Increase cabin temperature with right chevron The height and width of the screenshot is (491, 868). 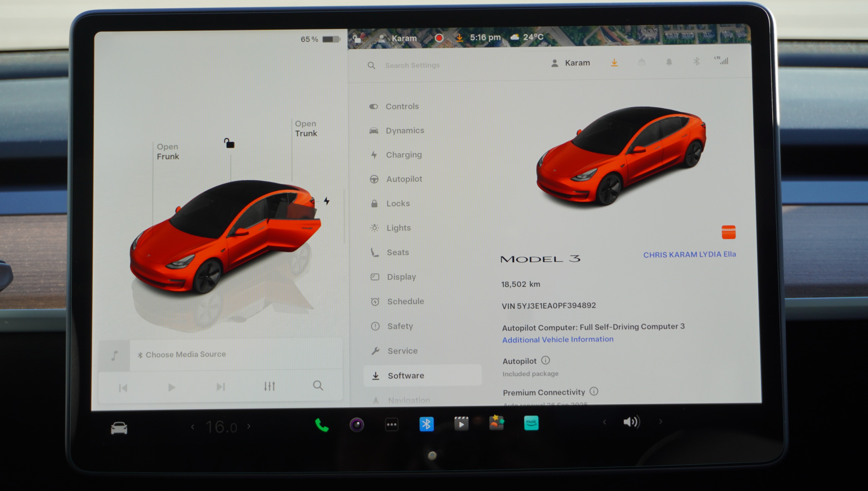click(249, 426)
